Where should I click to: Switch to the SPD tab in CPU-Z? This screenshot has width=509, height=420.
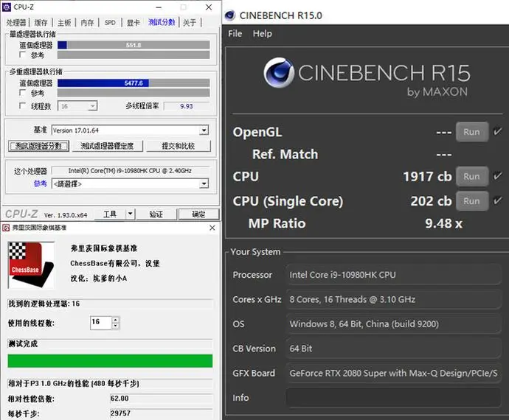pyautogui.click(x=110, y=22)
